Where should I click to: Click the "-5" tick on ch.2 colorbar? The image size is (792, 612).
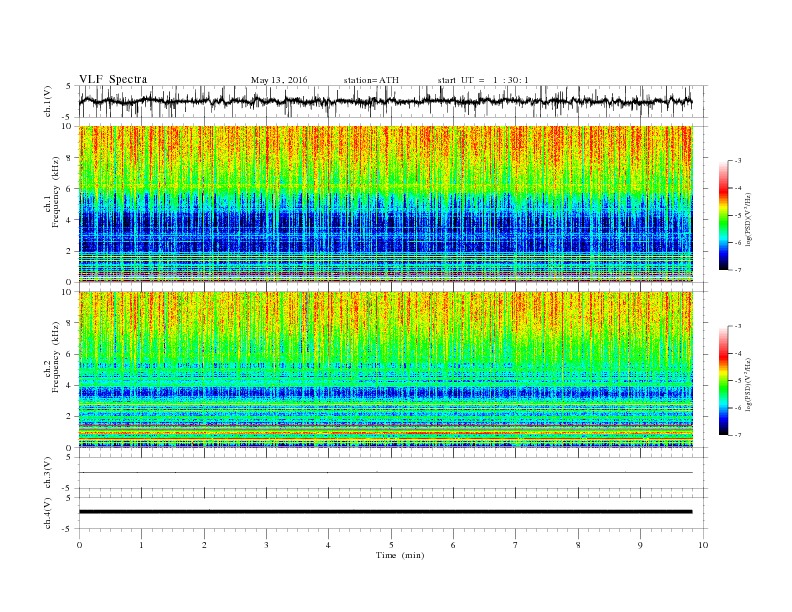tap(738, 381)
